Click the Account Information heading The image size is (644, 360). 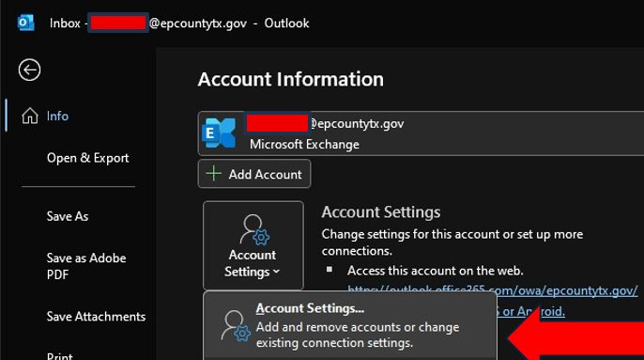point(290,79)
